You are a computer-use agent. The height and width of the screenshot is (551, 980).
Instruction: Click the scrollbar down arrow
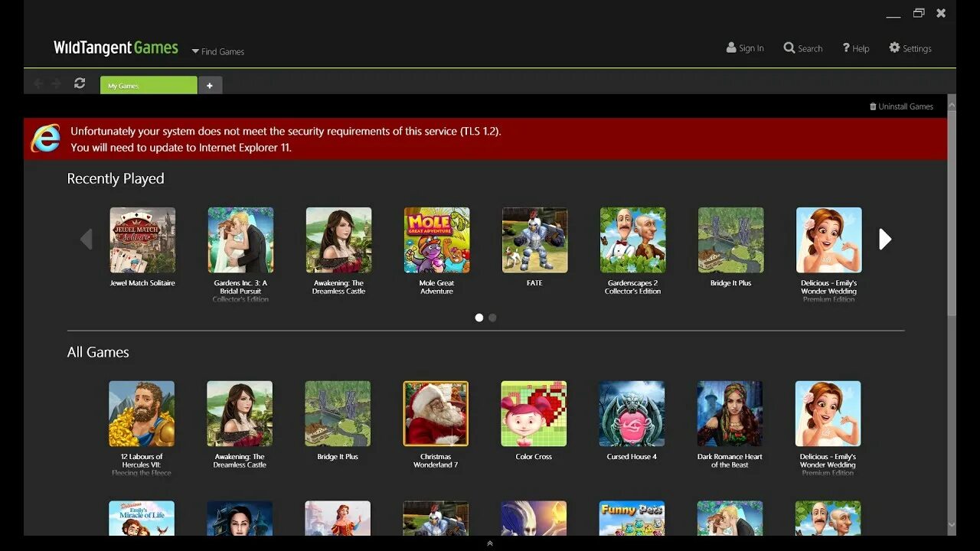click(952, 526)
